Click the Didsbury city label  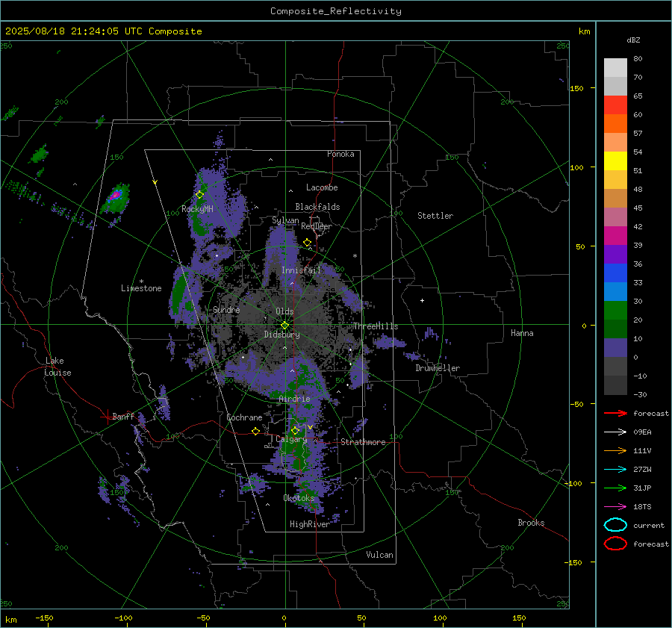click(x=281, y=335)
